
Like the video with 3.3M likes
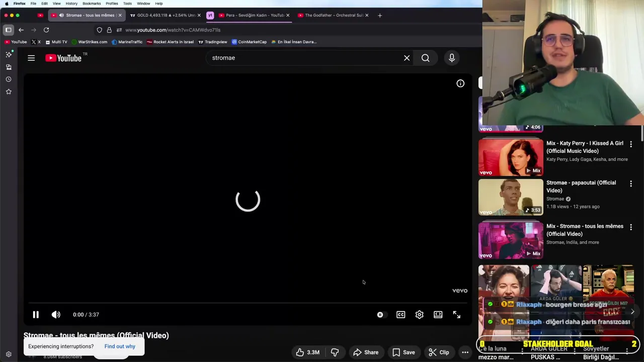point(307,352)
